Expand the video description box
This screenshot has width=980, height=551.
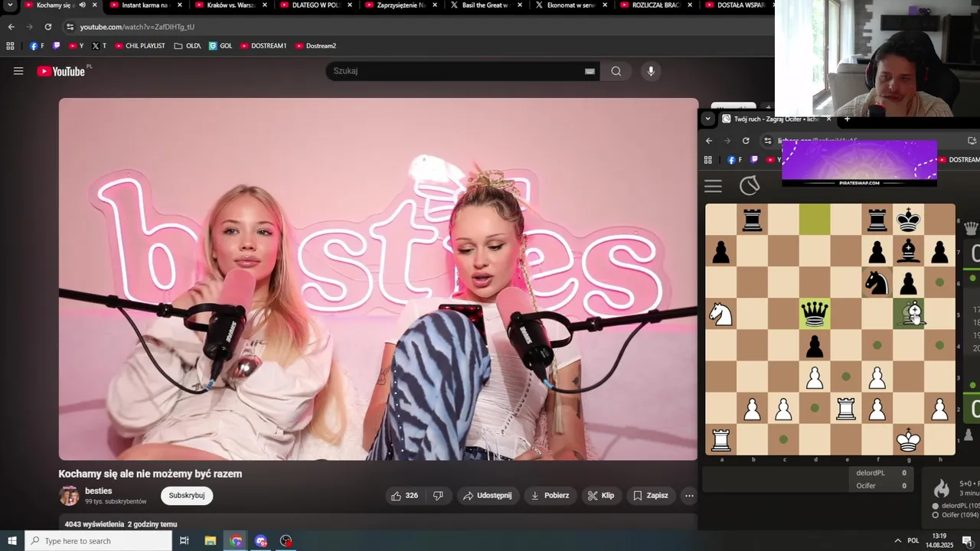(x=378, y=524)
